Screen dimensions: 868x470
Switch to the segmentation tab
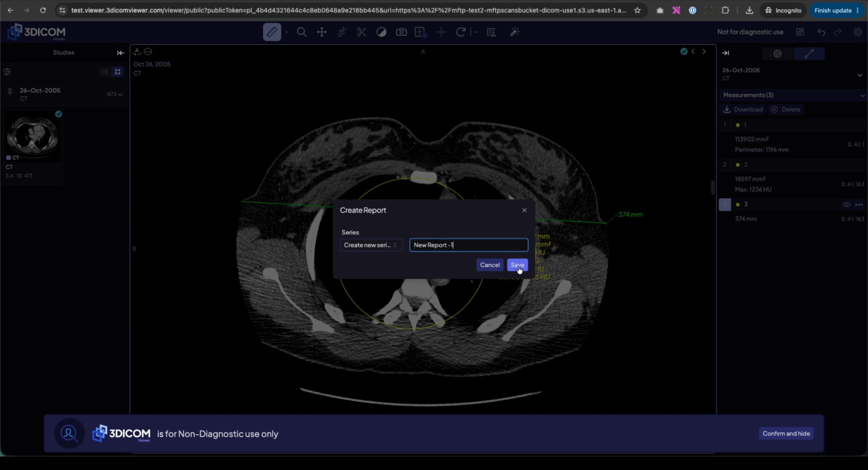pyautogui.click(x=778, y=54)
